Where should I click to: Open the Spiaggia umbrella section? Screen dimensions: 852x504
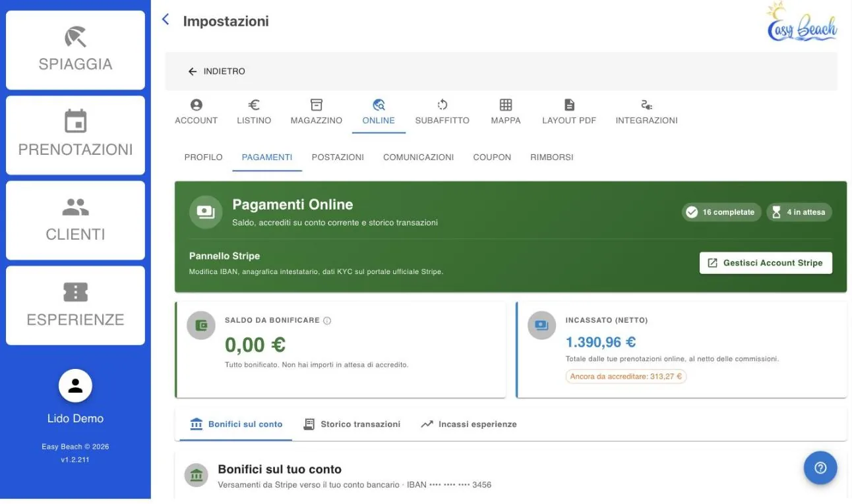coord(75,50)
